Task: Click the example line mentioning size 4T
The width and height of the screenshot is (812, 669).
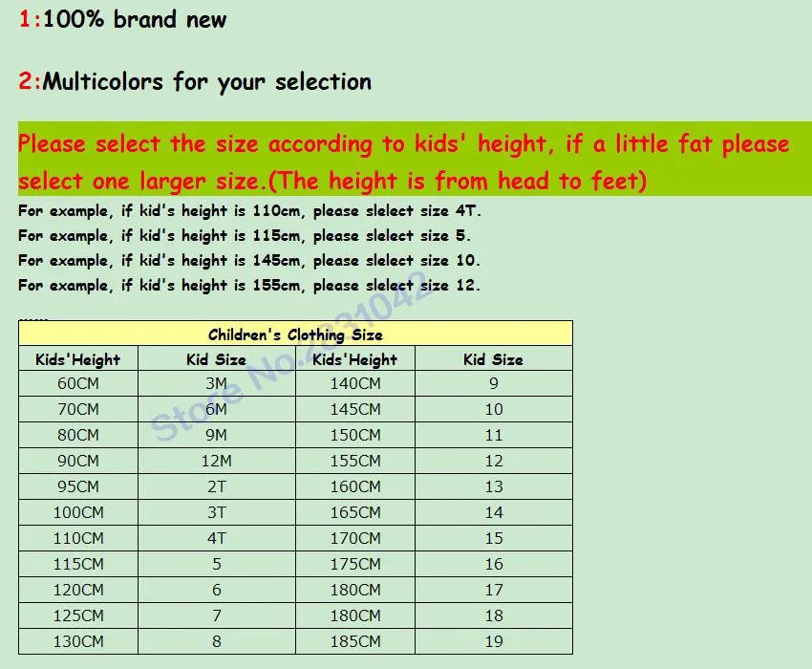Action: point(250,210)
